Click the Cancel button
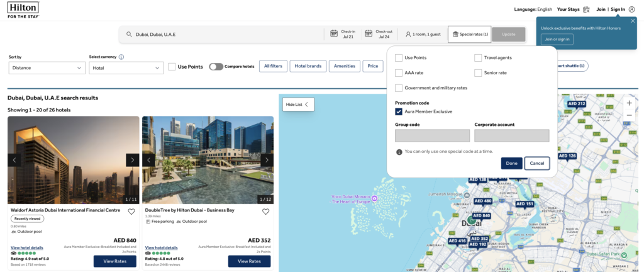Image resolution: width=644 pixels, height=272 pixels. click(537, 163)
